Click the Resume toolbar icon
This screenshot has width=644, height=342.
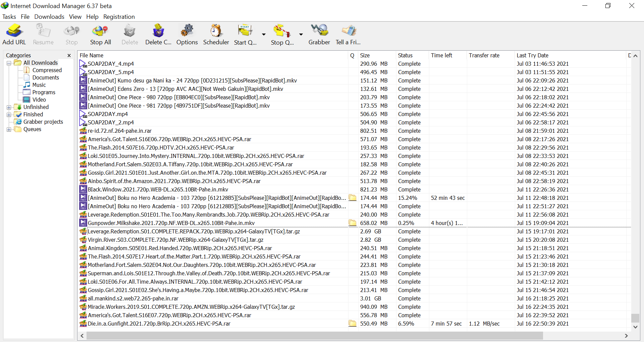click(x=43, y=34)
